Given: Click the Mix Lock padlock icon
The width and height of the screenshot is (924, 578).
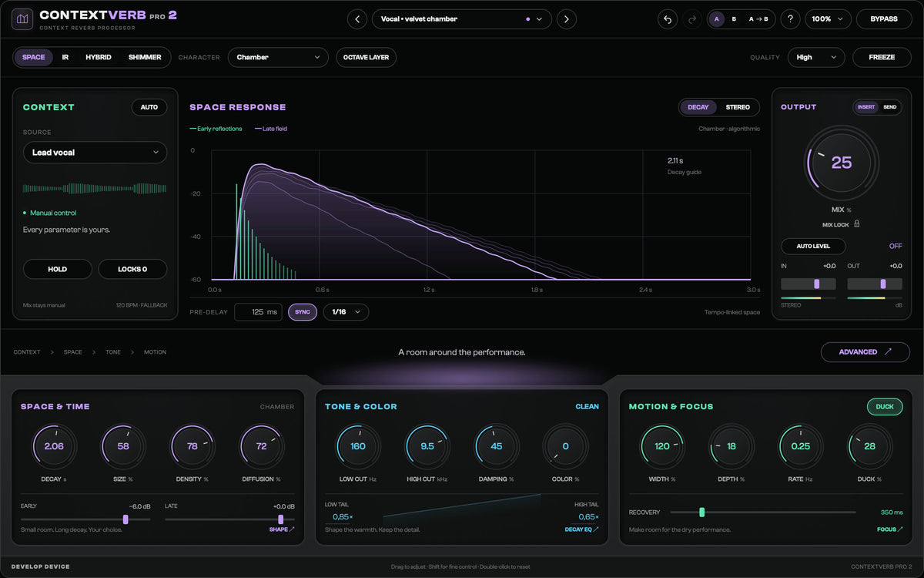Looking at the screenshot, I should 856,224.
